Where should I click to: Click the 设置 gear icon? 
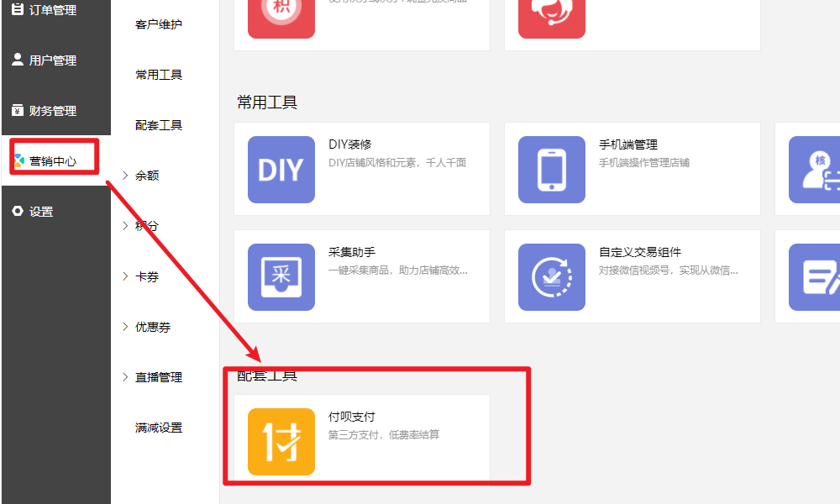coord(18,211)
